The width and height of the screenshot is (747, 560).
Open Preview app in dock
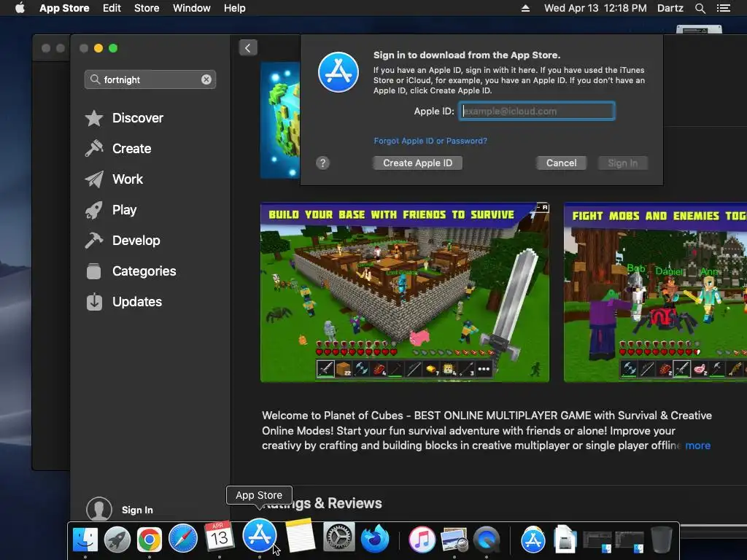(454, 540)
